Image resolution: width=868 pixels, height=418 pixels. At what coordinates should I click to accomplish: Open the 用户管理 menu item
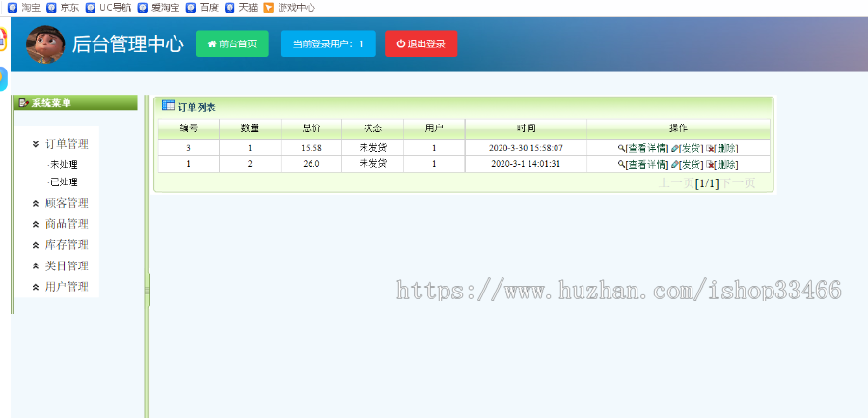(x=67, y=287)
